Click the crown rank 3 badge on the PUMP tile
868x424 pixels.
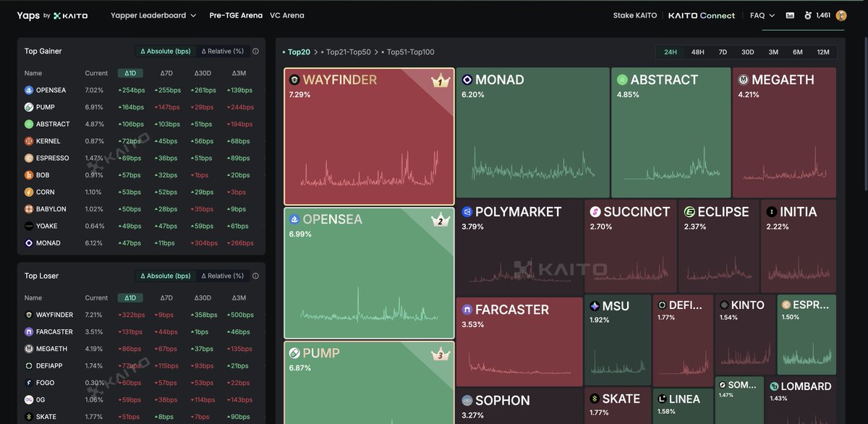440,354
